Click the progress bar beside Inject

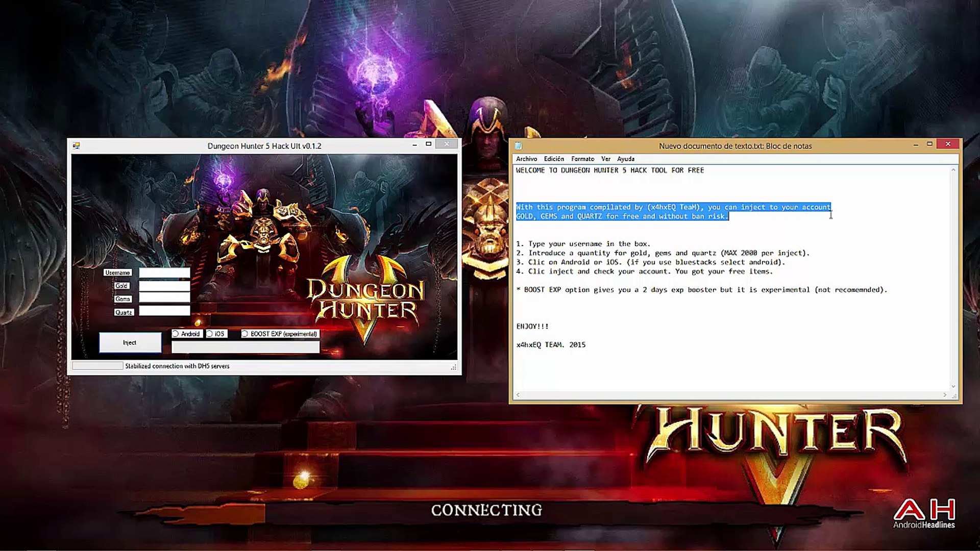[x=246, y=347]
